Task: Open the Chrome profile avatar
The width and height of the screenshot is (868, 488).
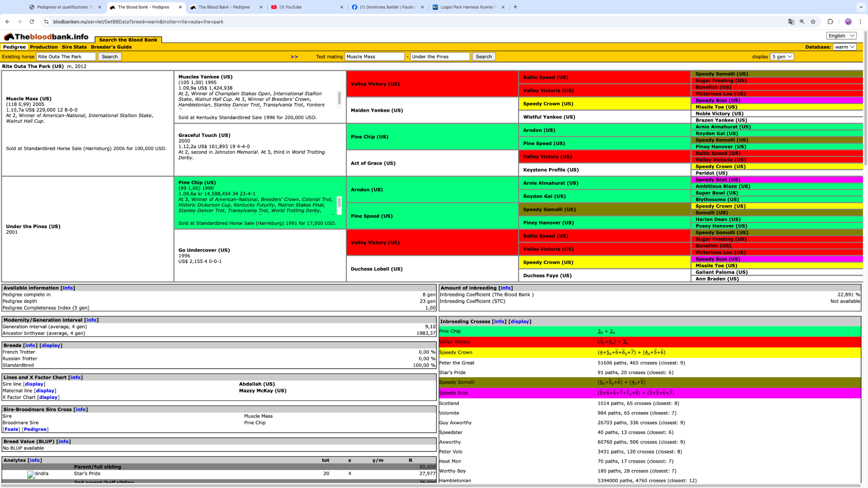Action: 848,22
